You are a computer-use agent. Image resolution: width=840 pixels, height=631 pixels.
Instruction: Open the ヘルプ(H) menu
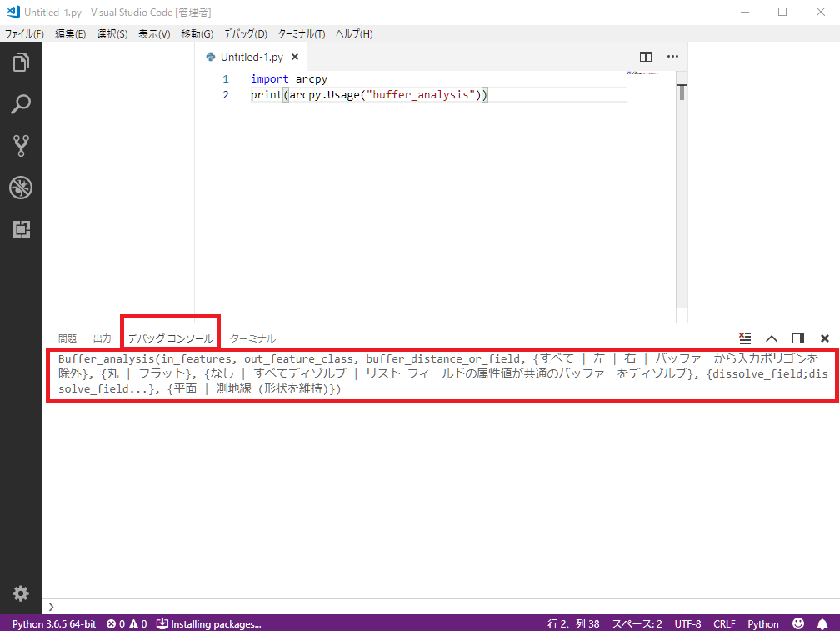[x=354, y=33]
